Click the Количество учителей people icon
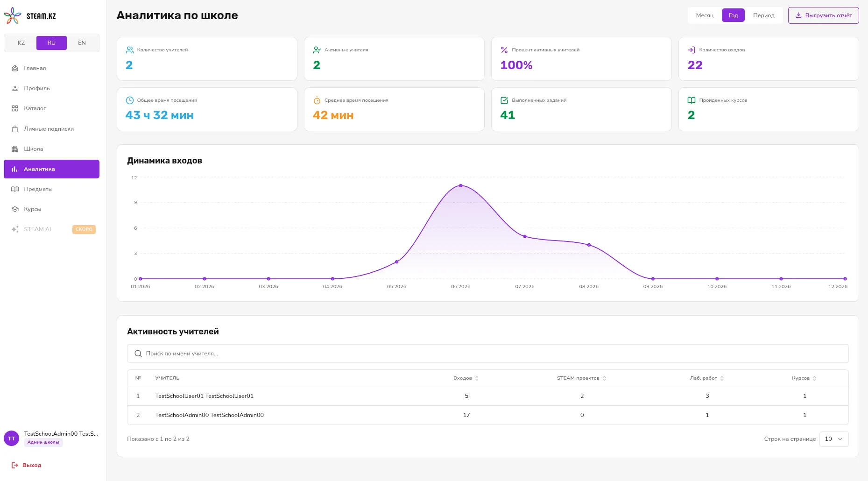Screen dimensions: 868x481 (130, 50)
